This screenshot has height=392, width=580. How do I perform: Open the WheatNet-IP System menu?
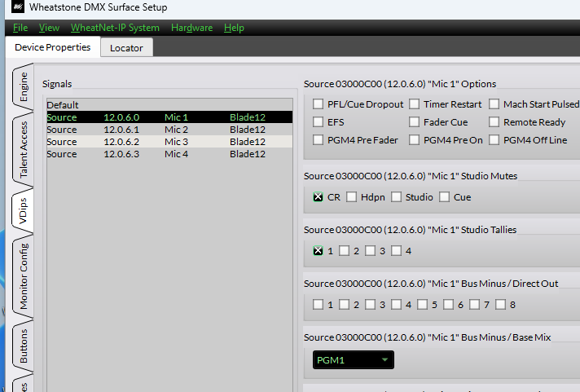pyautogui.click(x=115, y=28)
